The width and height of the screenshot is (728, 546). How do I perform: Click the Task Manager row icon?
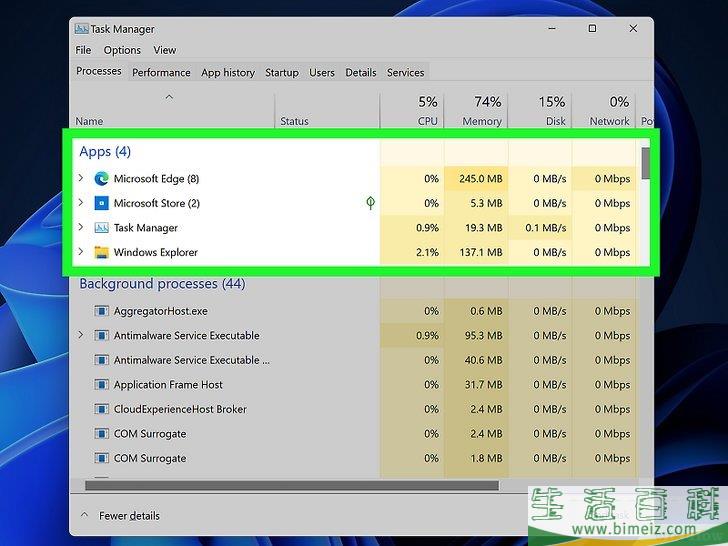point(101,228)
